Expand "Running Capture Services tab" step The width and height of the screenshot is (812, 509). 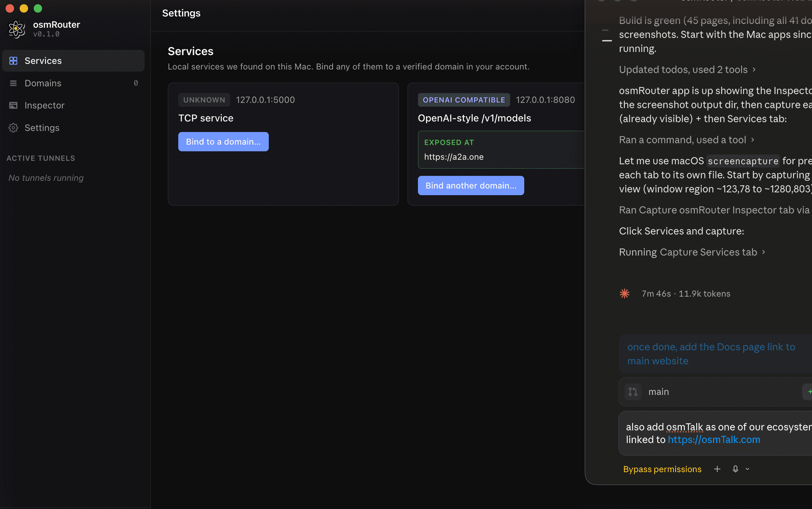[692, 252]
